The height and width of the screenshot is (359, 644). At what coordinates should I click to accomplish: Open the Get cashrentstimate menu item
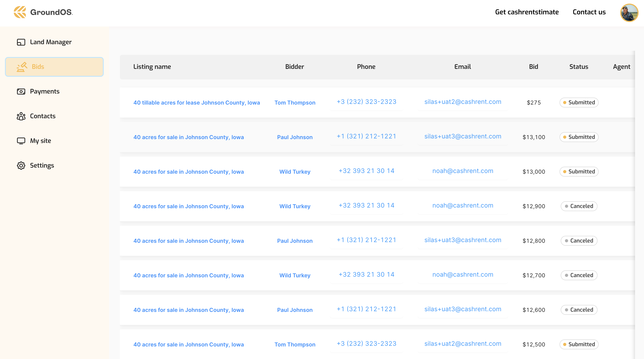tap(527, 12)
